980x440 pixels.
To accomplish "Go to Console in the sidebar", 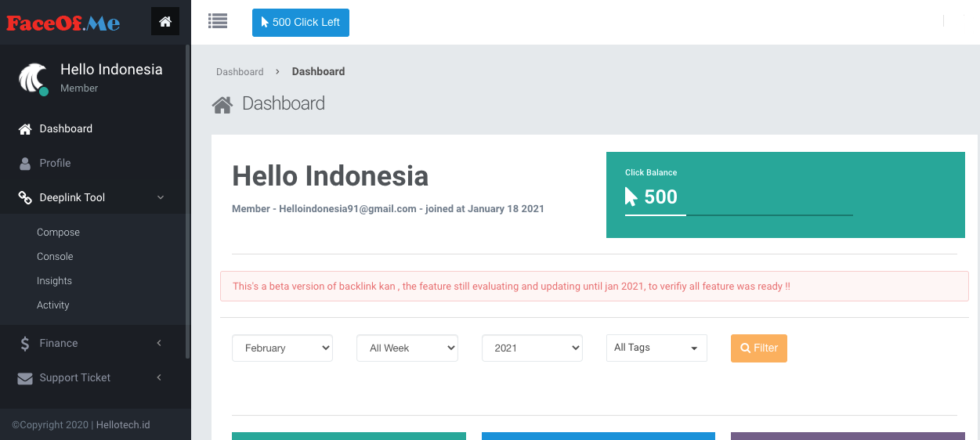I will point(55,257).
